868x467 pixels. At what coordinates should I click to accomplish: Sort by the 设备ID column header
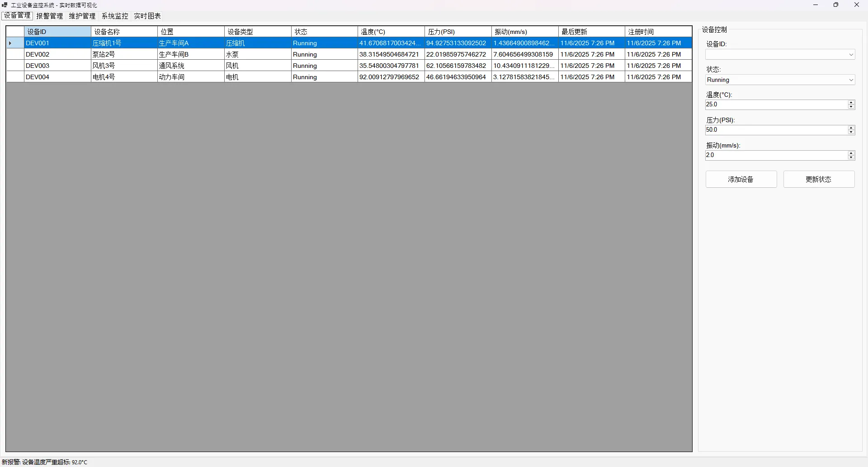[x=57, y=32]
